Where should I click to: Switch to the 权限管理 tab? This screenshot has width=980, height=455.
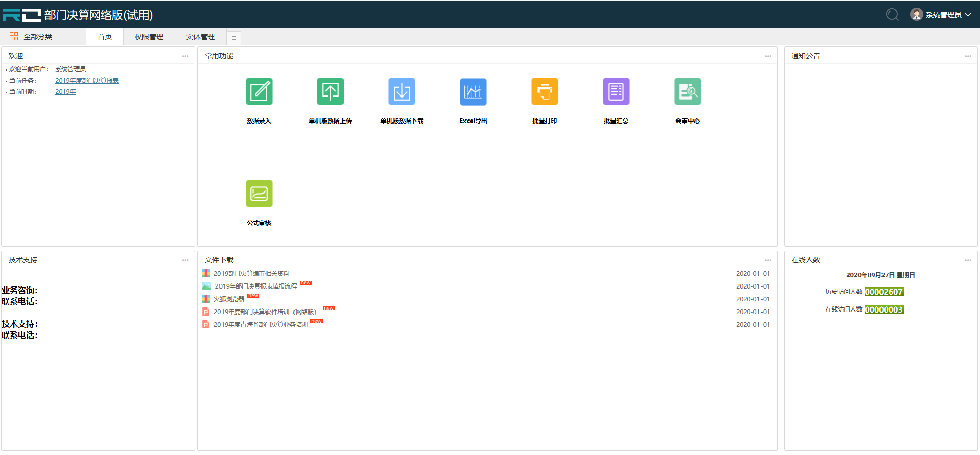coord(149,37)
